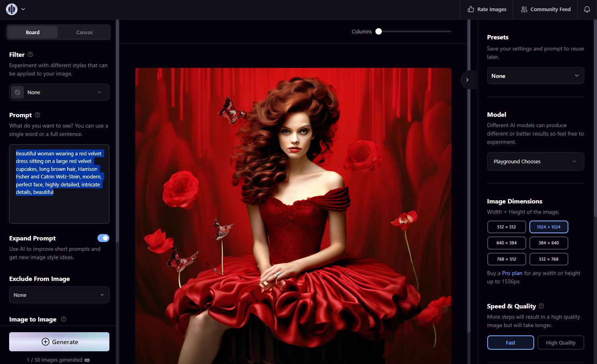
Task: Select the Fast speed option
Action: point(510,343)
